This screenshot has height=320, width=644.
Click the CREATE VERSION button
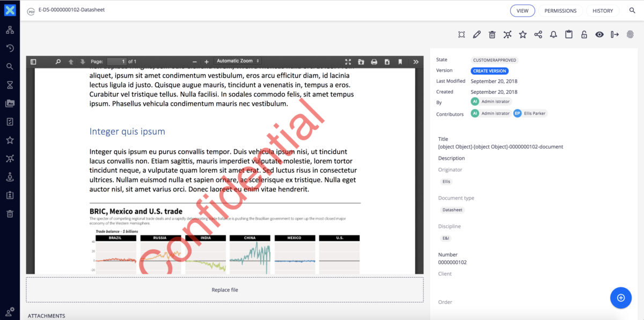coord(489,71)
